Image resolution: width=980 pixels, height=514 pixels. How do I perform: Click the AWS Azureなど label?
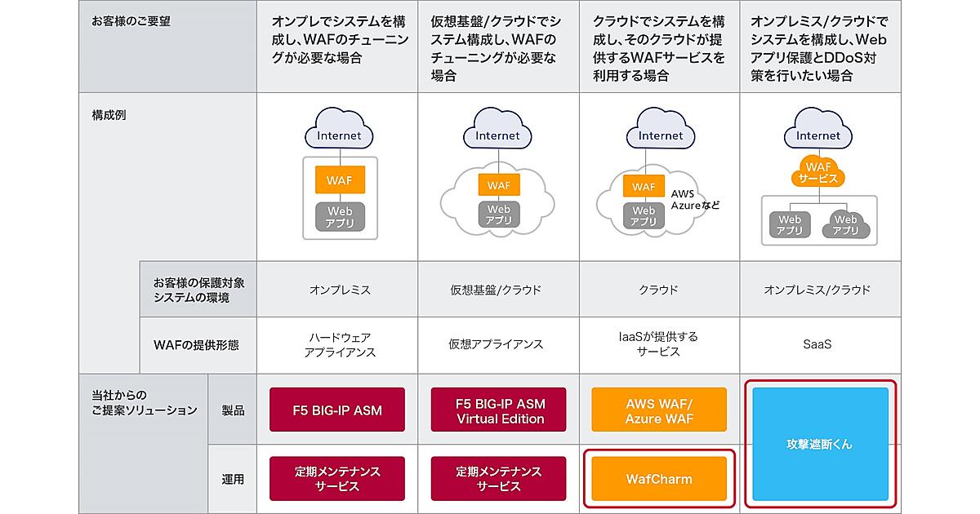tap(695, 200)
